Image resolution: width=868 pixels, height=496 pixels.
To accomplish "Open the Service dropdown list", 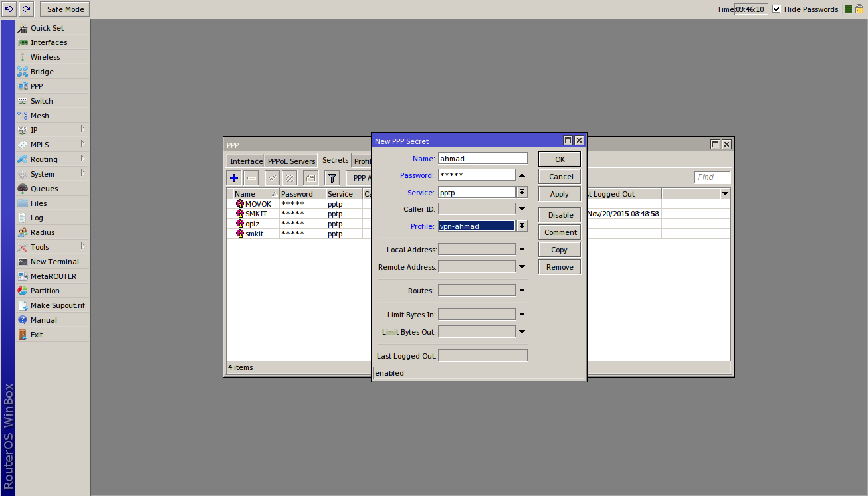I will tap(522, 193).
